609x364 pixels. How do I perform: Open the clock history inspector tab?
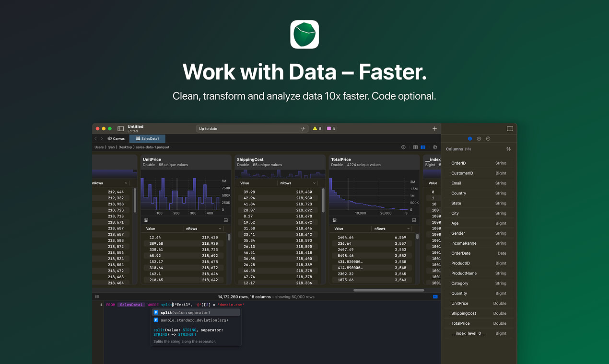[x=488, y=138]
